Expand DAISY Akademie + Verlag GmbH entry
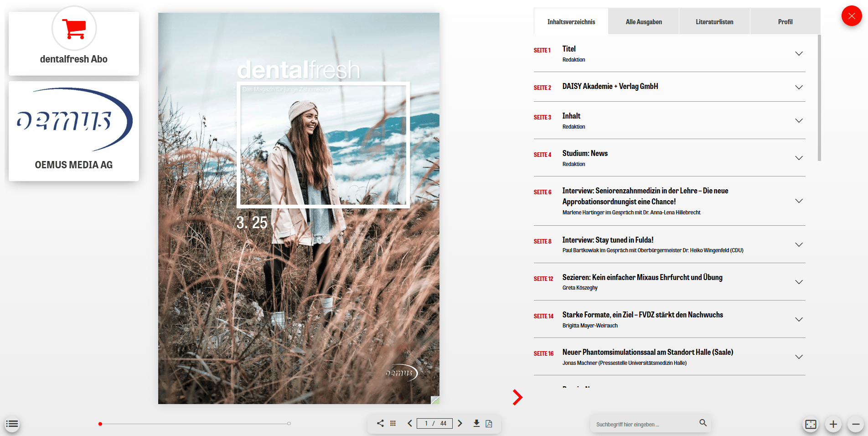 [799, 87]
